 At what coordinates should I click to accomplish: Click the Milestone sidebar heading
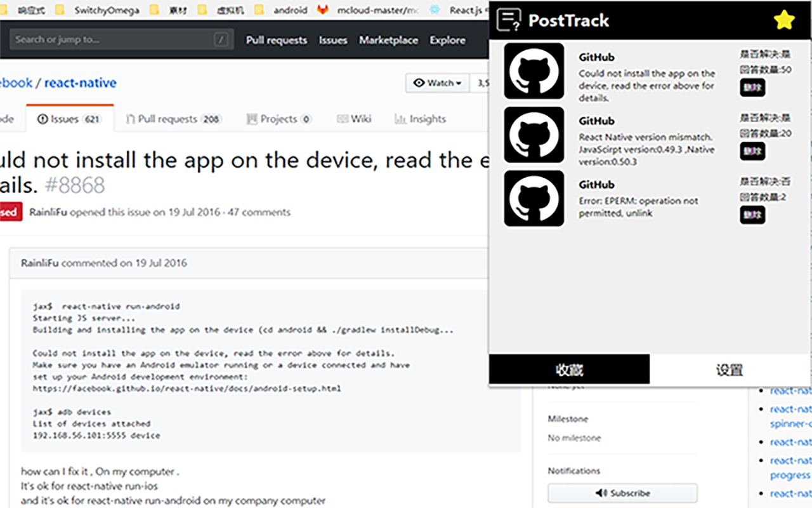[x=568, y=419]
